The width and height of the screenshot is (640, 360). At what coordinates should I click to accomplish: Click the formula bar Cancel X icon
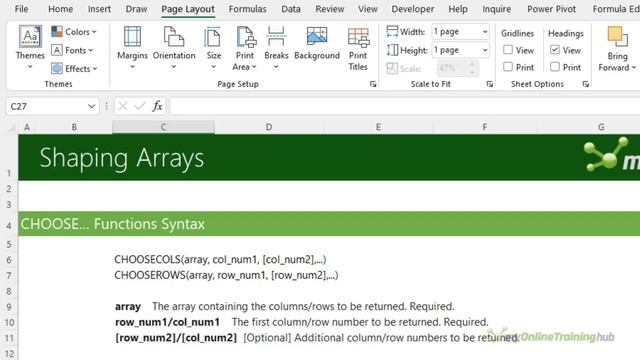(122, 106)
